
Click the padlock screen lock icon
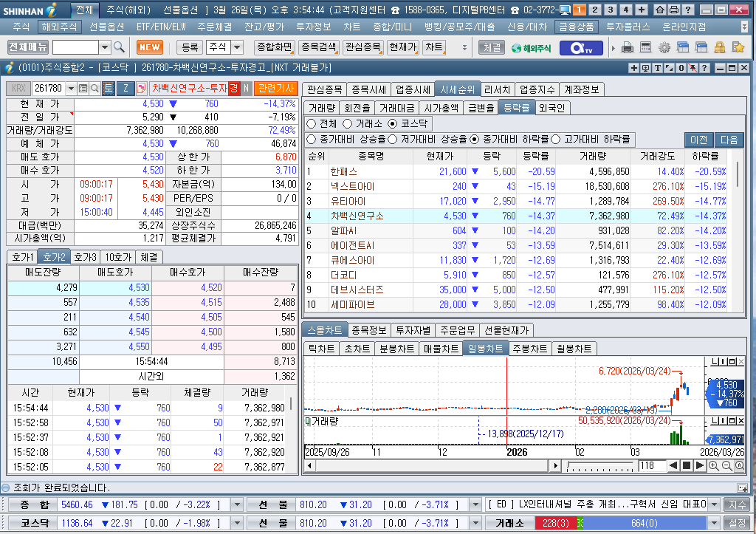(720, 47)
